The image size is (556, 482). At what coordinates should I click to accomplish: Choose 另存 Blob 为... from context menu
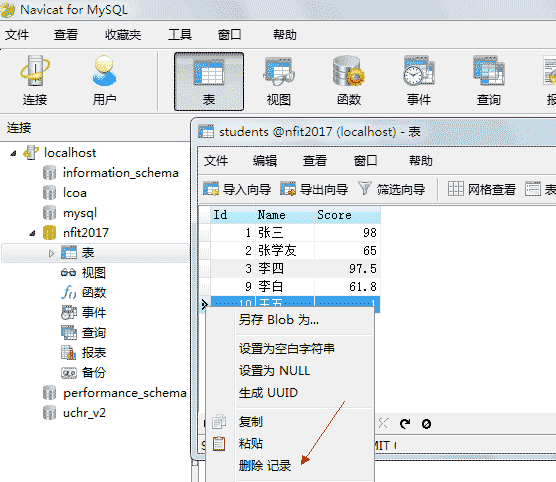coord(278,320)
